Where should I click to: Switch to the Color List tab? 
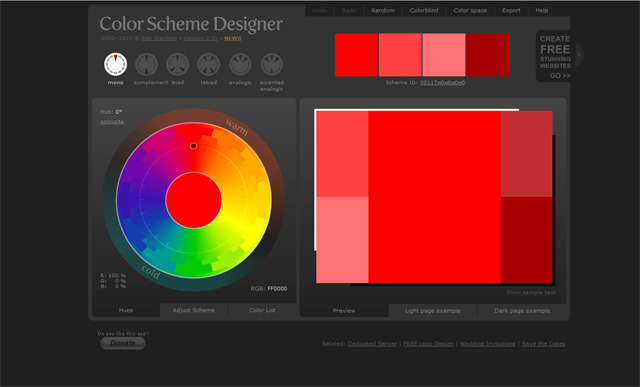coord(262,310)
